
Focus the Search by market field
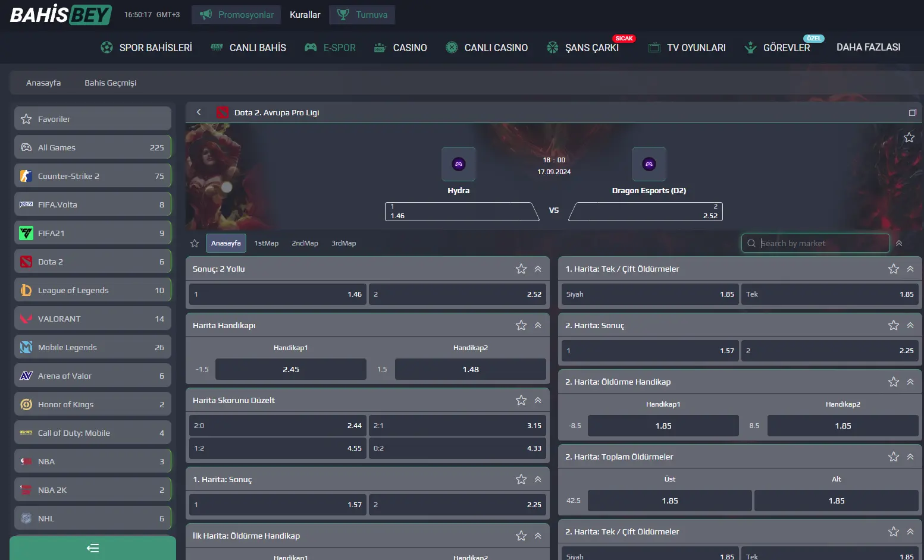click(816, 243)
